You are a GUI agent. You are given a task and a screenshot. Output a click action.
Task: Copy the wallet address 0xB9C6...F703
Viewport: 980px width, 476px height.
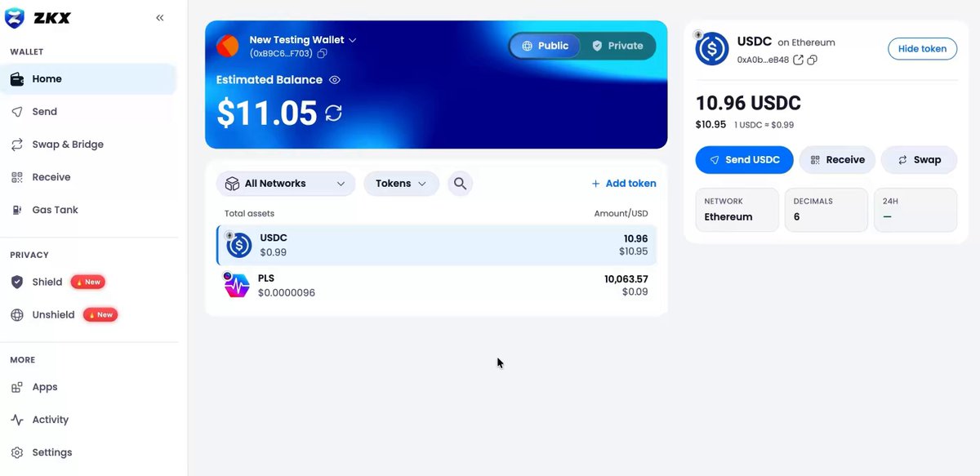click(x=323, y=53)
